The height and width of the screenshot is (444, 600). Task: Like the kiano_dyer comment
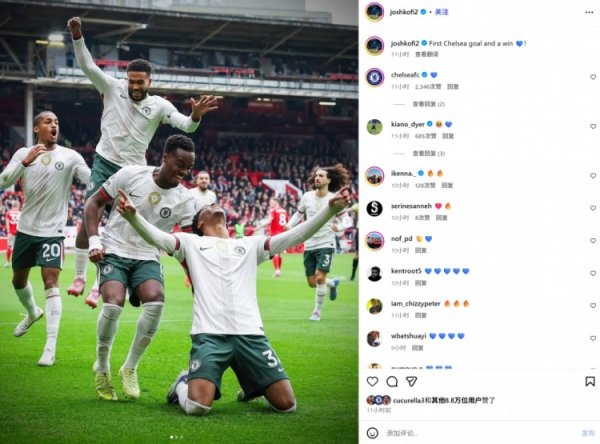click(x=593, y=126)
